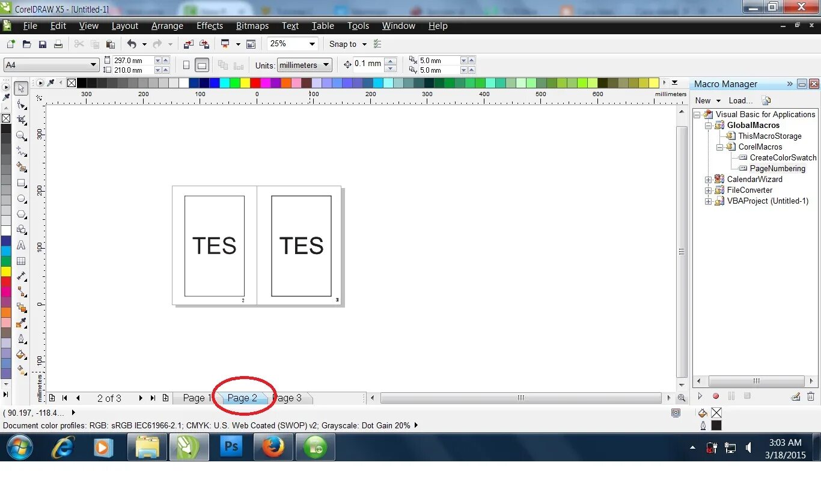Click the Export icon
Screen dimensions: 821x504
(x=204, y=44)
